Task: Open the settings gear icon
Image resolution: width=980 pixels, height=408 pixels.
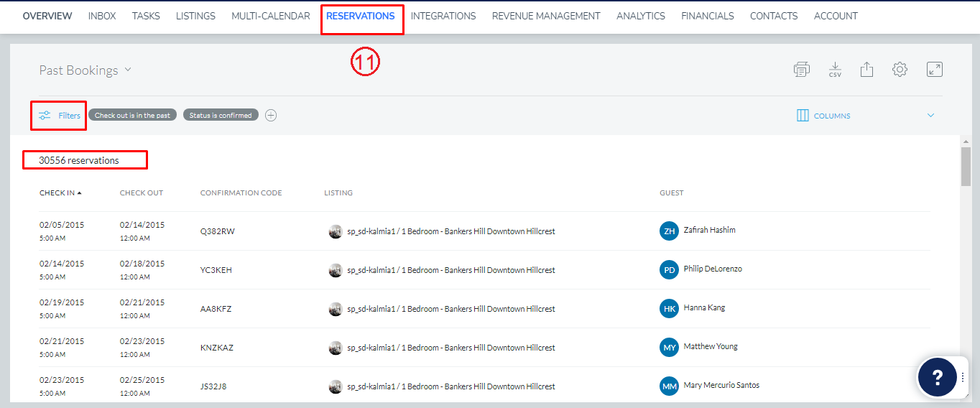Action: [x=900, y=70]
